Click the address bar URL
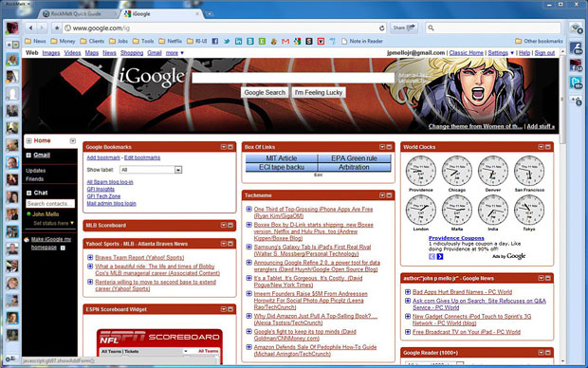588x368 pixels. [x=101, y=28]
